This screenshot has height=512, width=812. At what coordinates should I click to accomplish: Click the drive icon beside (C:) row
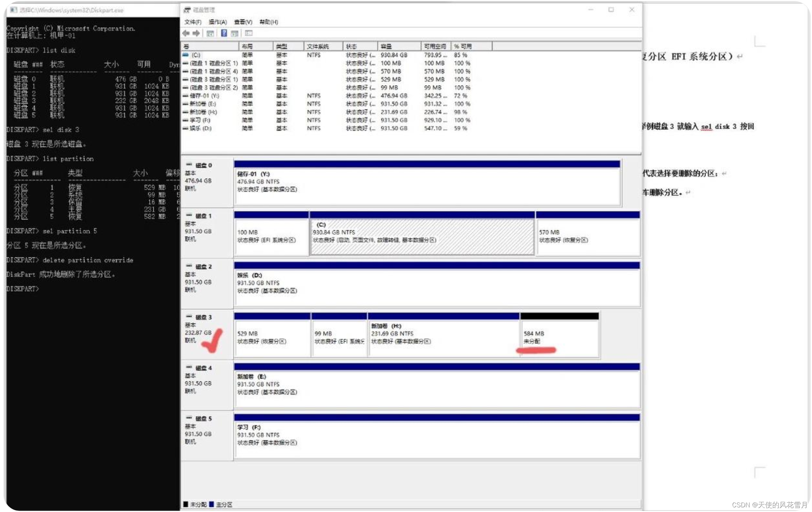[x=185, y=55]
